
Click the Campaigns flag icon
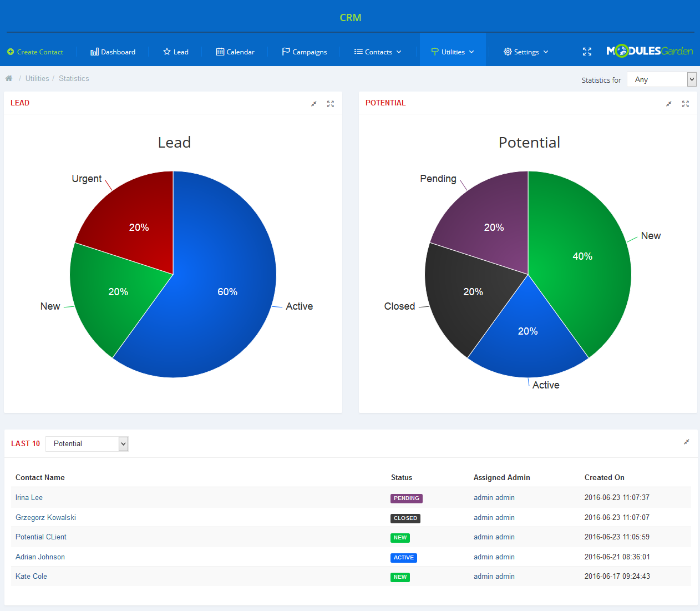click(x=286, y=52)
